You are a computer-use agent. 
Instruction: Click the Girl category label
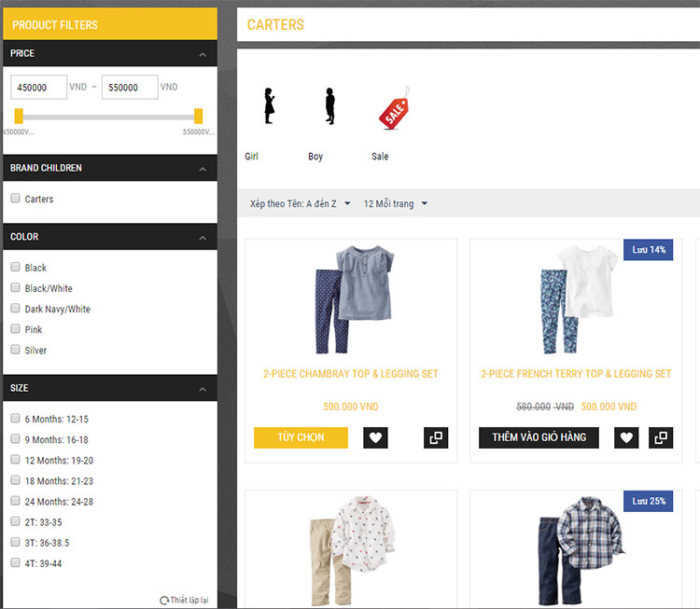coord(251,157)
